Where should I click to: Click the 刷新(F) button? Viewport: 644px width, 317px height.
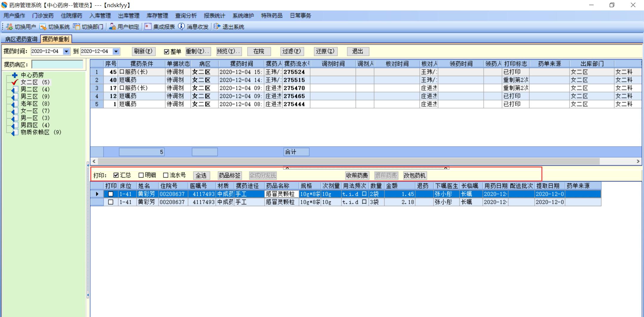(x=143, y=52)
